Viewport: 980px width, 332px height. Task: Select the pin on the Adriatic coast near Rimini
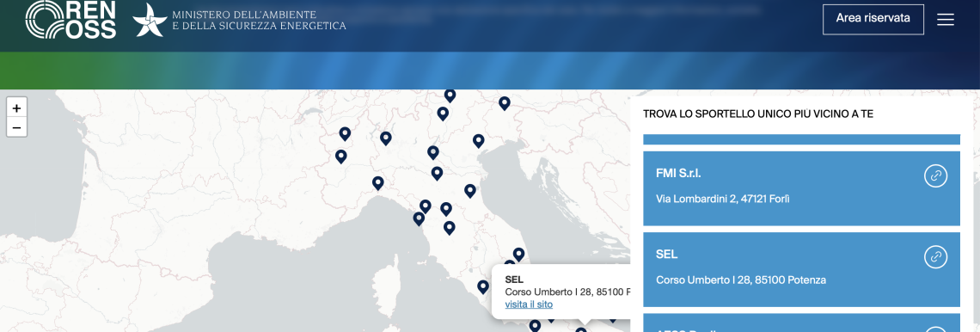[470, 191]
